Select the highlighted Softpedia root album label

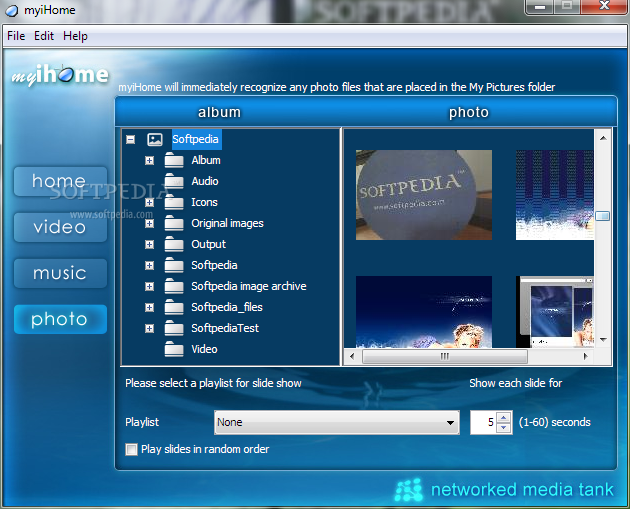pos(196,139)
